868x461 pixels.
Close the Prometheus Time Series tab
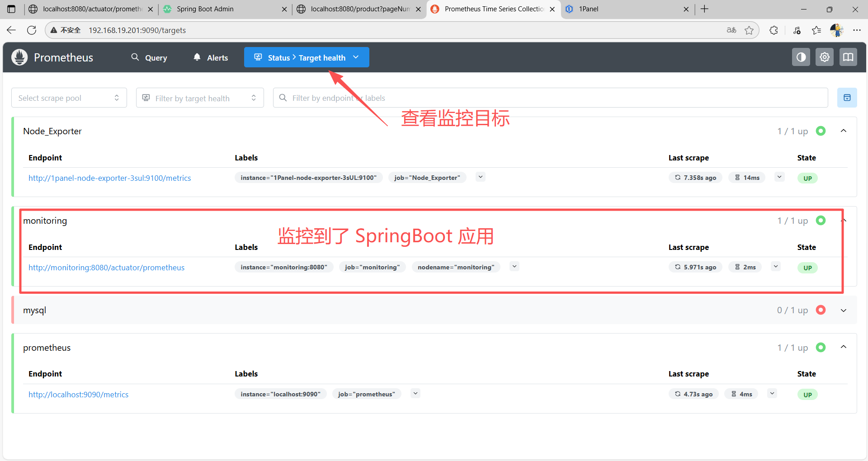tap(552, 9)
